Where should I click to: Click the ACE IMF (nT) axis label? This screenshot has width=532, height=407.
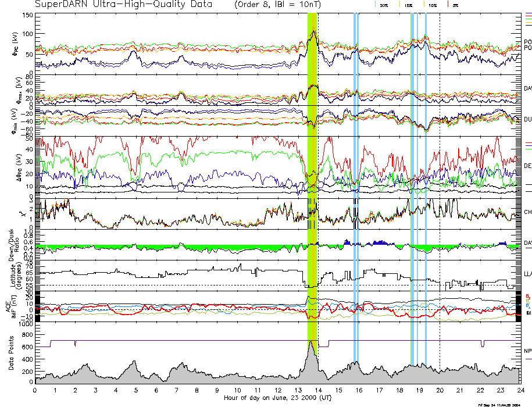11,305
